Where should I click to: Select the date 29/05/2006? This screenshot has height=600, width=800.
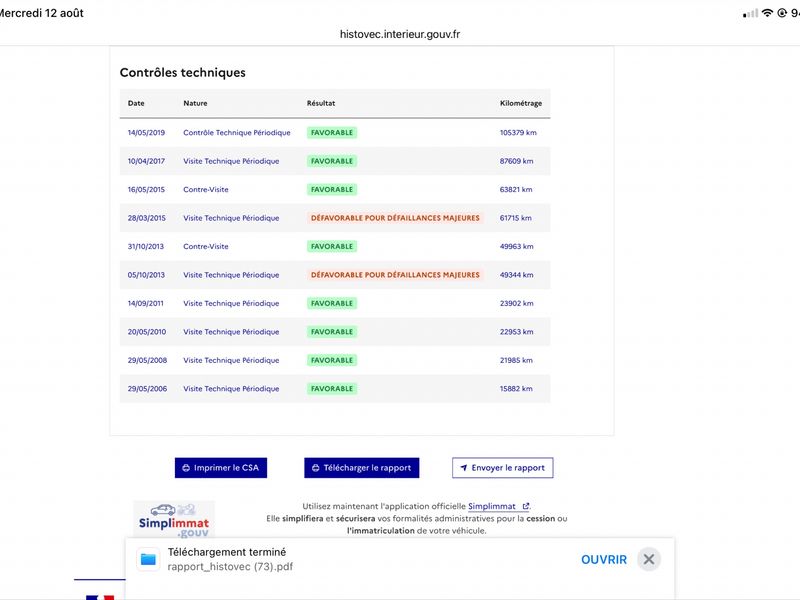coord(147,389)
